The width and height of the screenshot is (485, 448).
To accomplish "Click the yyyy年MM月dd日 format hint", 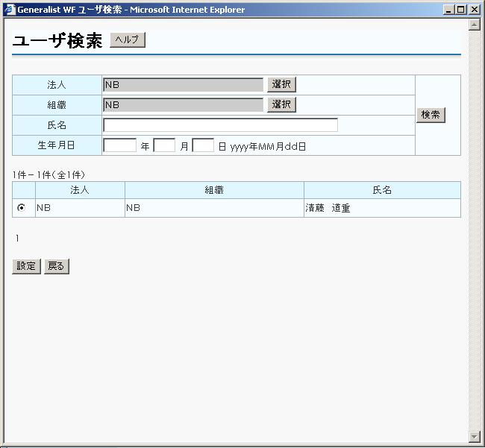I will point(268,146).
